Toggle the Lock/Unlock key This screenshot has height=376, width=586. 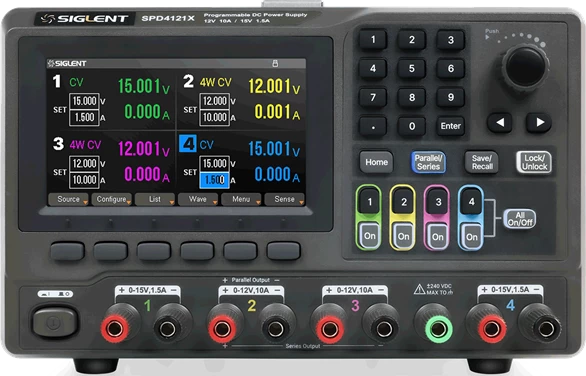[x=534, y=162]
